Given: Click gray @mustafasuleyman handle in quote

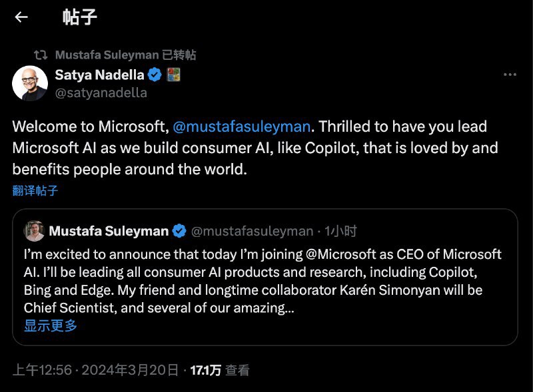Looking at the screenshot, I should click(x=252, y=231).
